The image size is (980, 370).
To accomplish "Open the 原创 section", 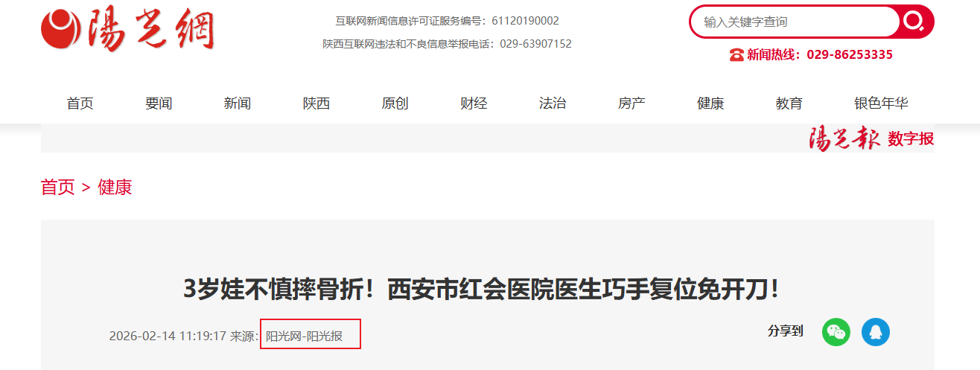I will click(395, 103).
